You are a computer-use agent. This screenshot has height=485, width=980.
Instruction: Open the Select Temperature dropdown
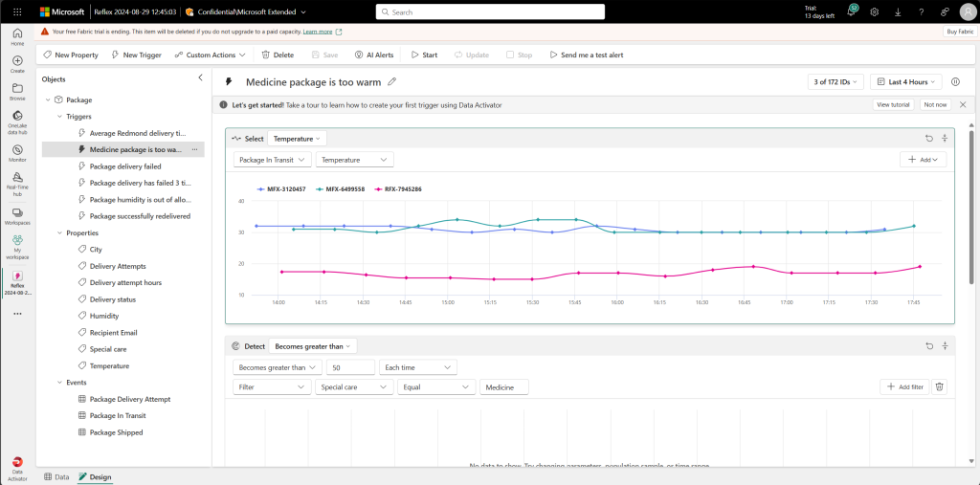(297, 139)
